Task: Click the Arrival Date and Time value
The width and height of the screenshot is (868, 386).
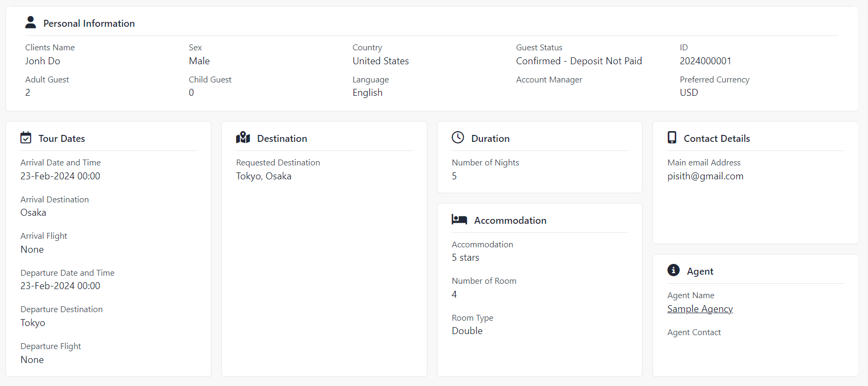Action: tap(60, 176)
